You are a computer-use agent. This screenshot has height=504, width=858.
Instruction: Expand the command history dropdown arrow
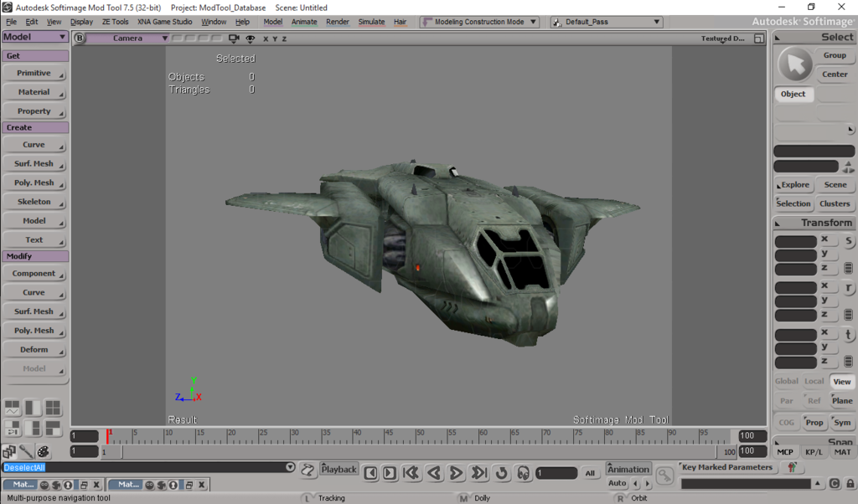coord(290,467)
